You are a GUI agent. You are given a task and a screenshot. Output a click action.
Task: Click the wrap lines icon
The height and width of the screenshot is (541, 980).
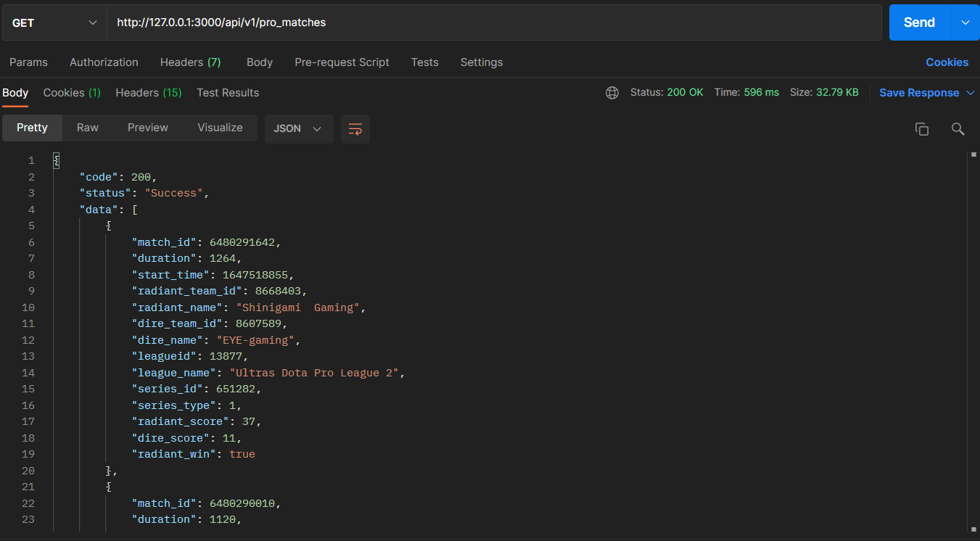tap(355, 129)
